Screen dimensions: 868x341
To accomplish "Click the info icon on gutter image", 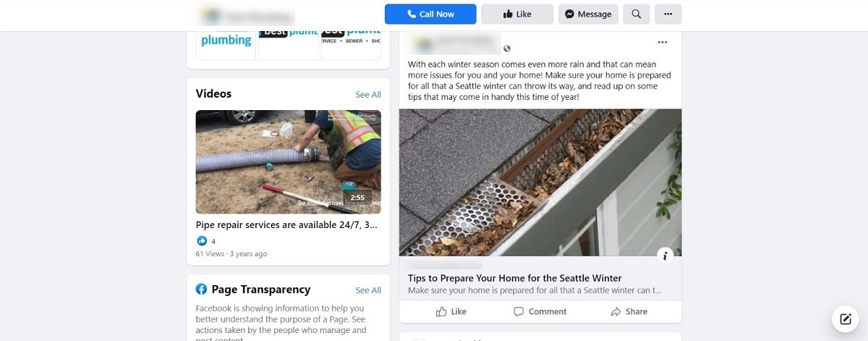I will (665, 255).
